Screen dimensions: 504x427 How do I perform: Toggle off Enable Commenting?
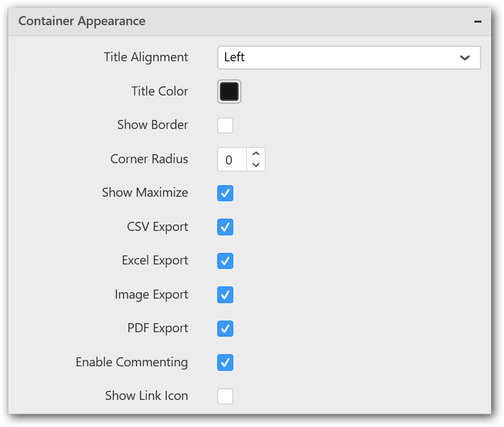(x=225, y=362)
